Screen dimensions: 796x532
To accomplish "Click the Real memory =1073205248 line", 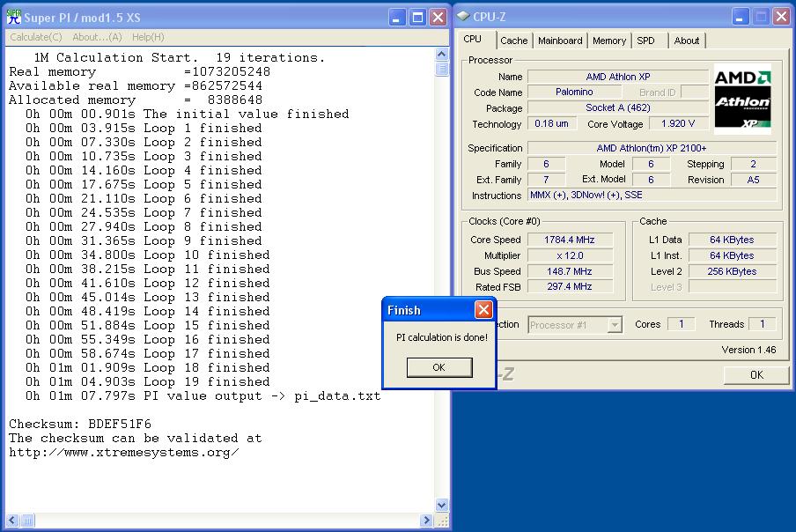I will coord(140,71).
